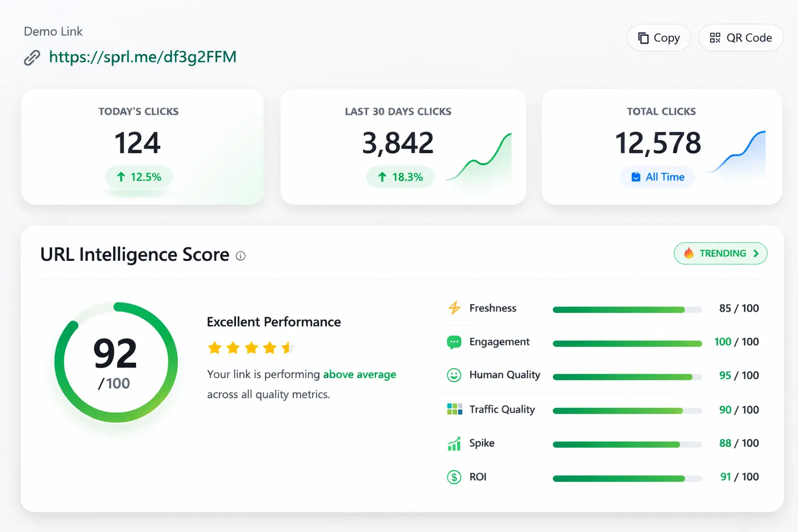Click the link chain icon beside the URL
This screenshot has width=798, height=532.
tap(32, 57)
